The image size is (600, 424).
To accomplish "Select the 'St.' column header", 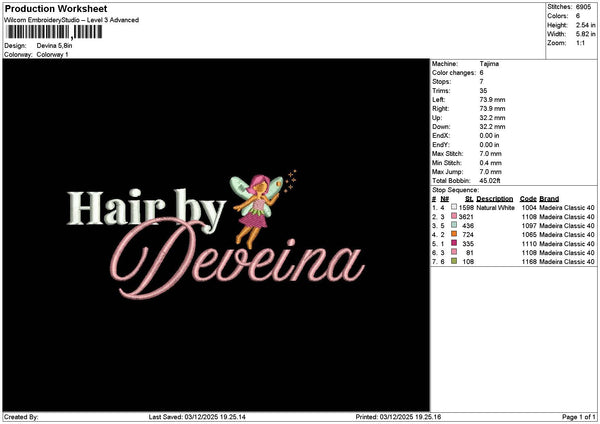I will coord(469,199).
